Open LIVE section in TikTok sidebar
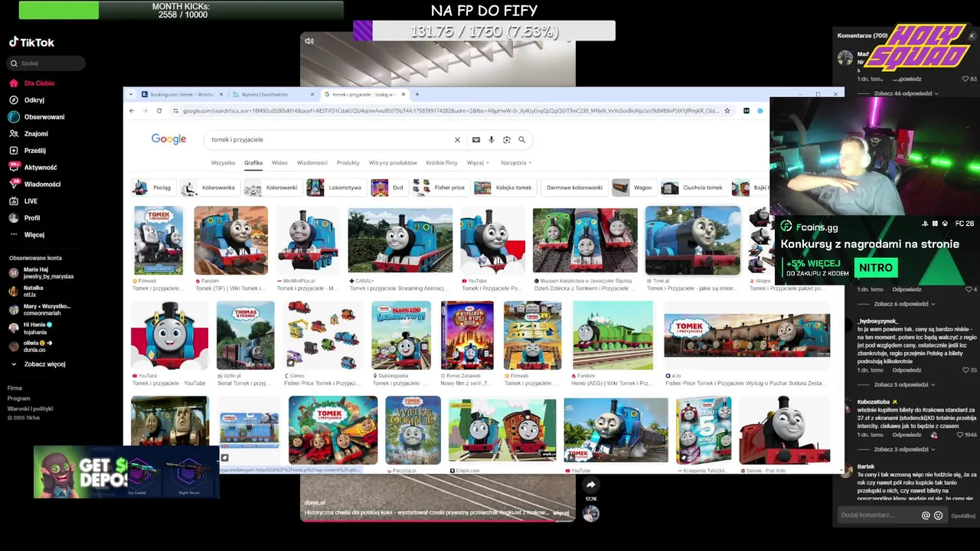The width and height of the screenshot is (980, 551). point(23,201)
